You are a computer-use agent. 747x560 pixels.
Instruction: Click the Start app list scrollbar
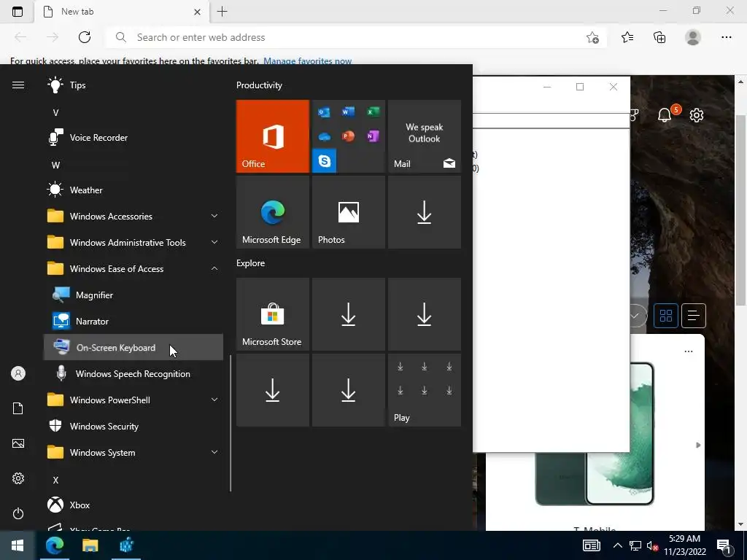click(x=231, y=424)
